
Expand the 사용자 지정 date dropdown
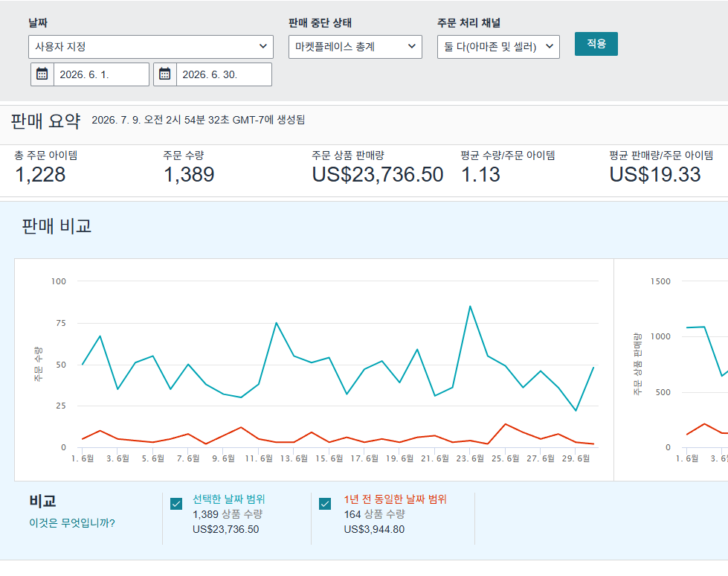151,47
